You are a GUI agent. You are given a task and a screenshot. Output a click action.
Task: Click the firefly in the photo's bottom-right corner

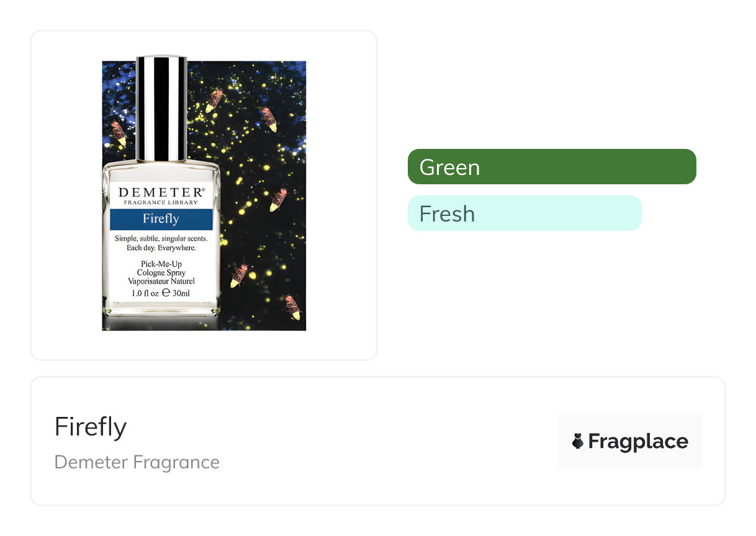[x=293, y=306]
